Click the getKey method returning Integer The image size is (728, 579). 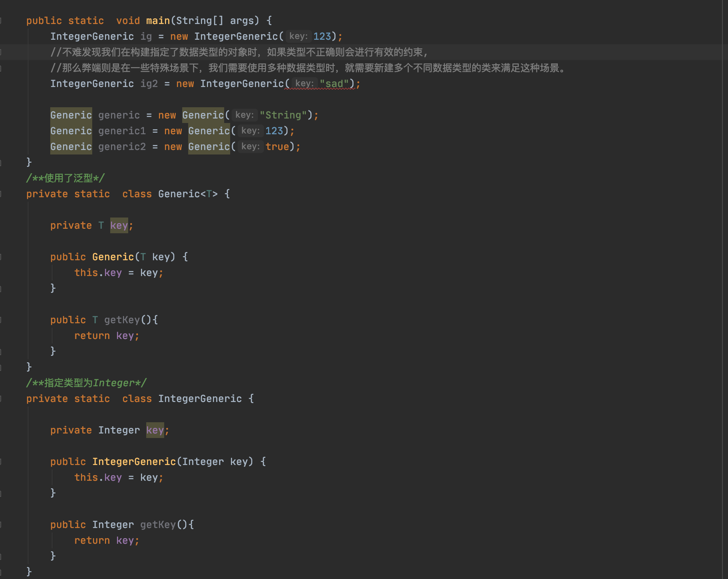pyautogui.click(x=158, y=525)
